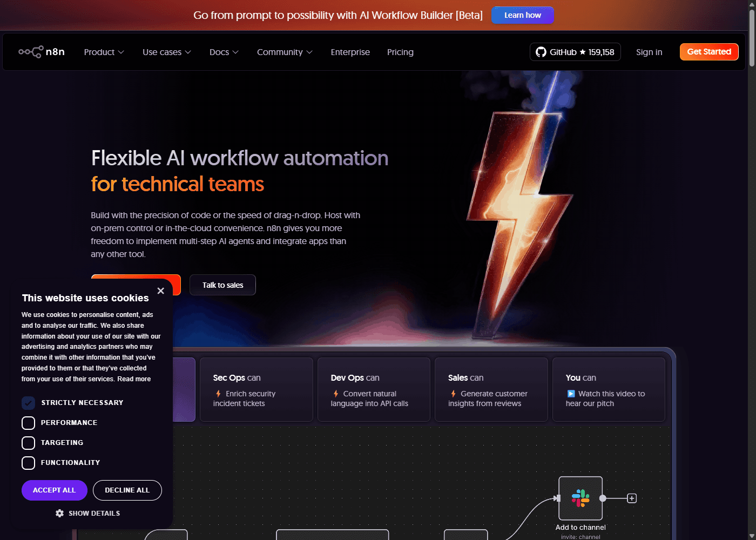
Task: Click the Sign in link
Action: [x=649, y=52]
